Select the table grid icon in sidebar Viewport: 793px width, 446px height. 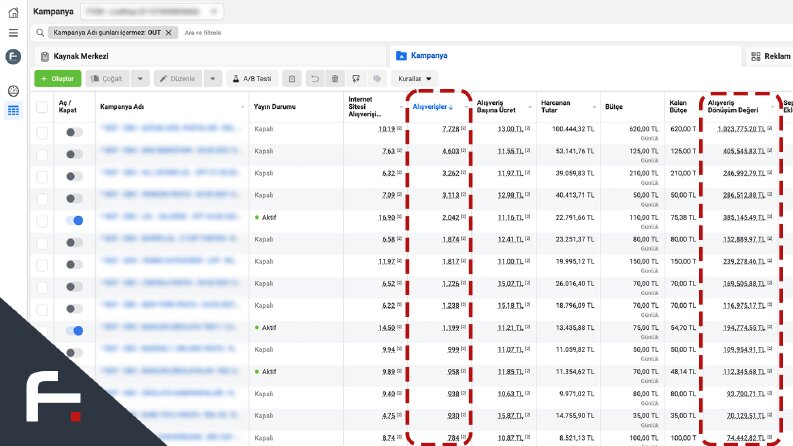click(x=14, y=110)
